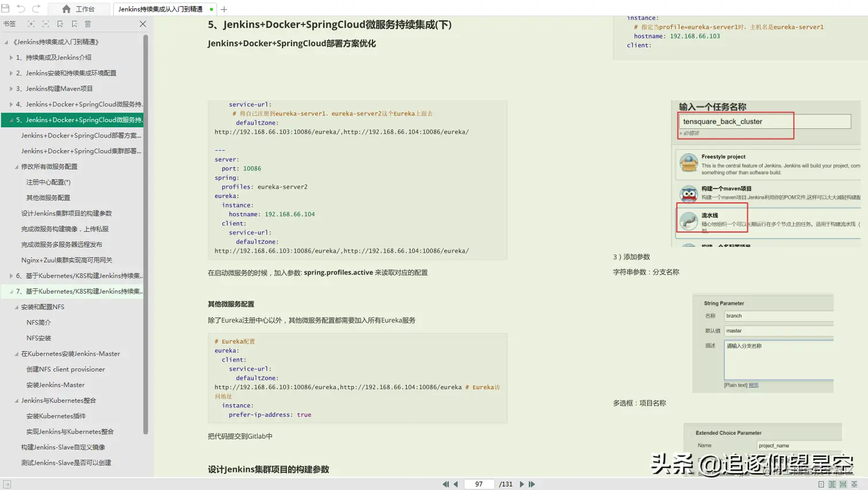Select bookmark 安装Jenkins-Master

point(55,385)
